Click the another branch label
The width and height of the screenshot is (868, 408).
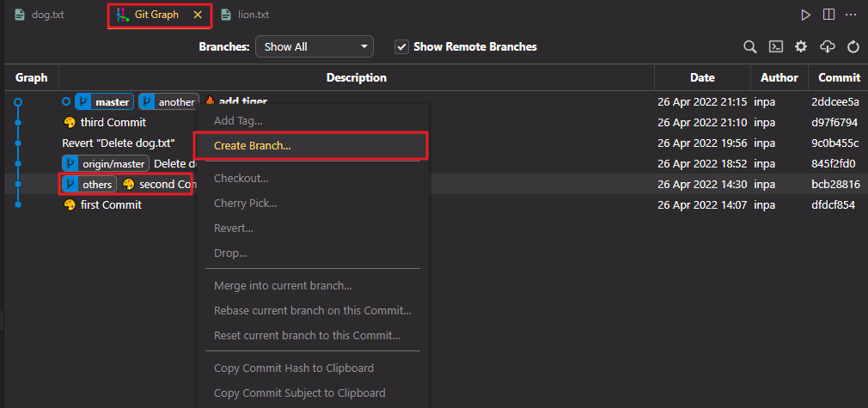168,102
